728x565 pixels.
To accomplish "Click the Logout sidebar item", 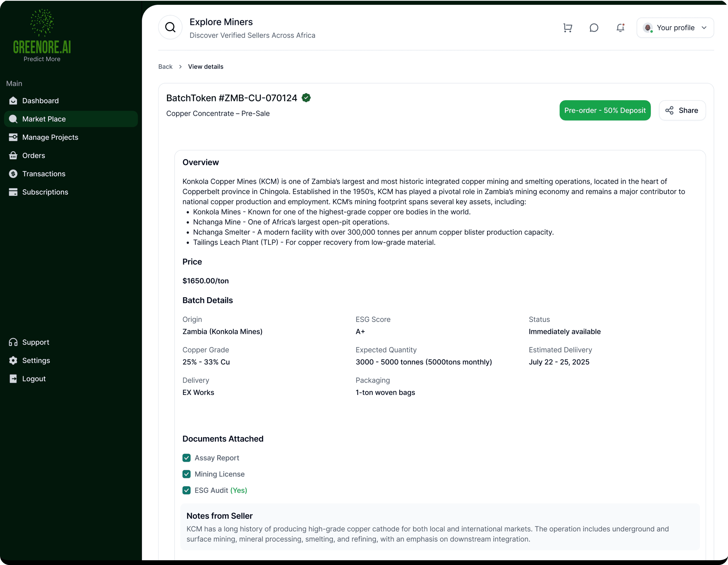I will click(x=34, y=379).
